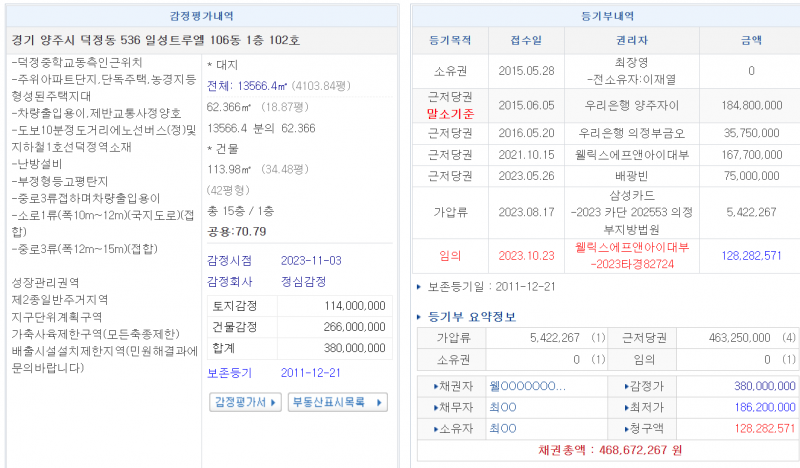Select the 채권자 name in summary table
The height and width of the screenshot is (468, 800).
click(x=527, y=386)
